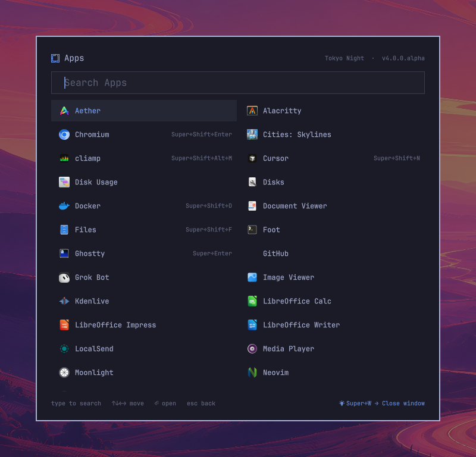Click the Tokyo Night theme label
The height and width of the screenshot is (457, 476).
tap(345, 58)
